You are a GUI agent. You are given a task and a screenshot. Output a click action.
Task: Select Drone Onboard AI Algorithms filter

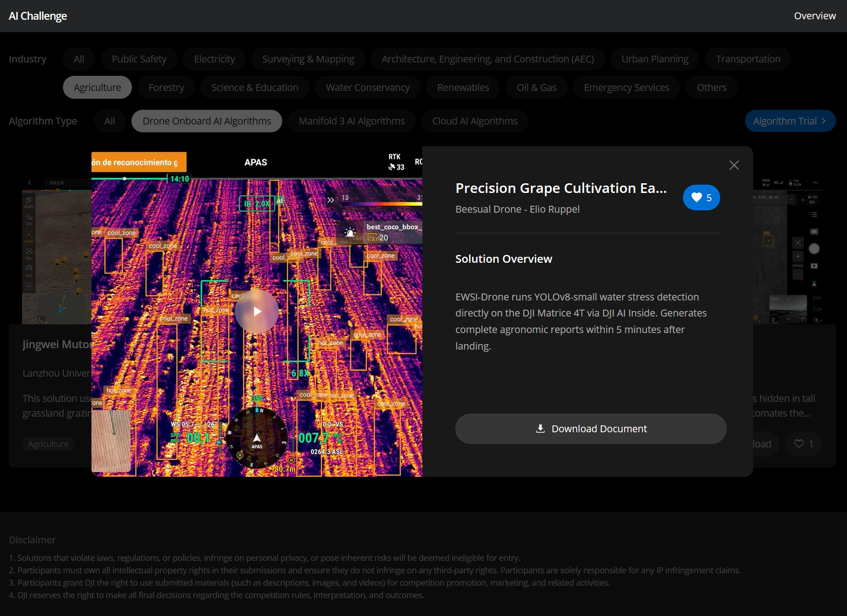(x=207, y=121)
